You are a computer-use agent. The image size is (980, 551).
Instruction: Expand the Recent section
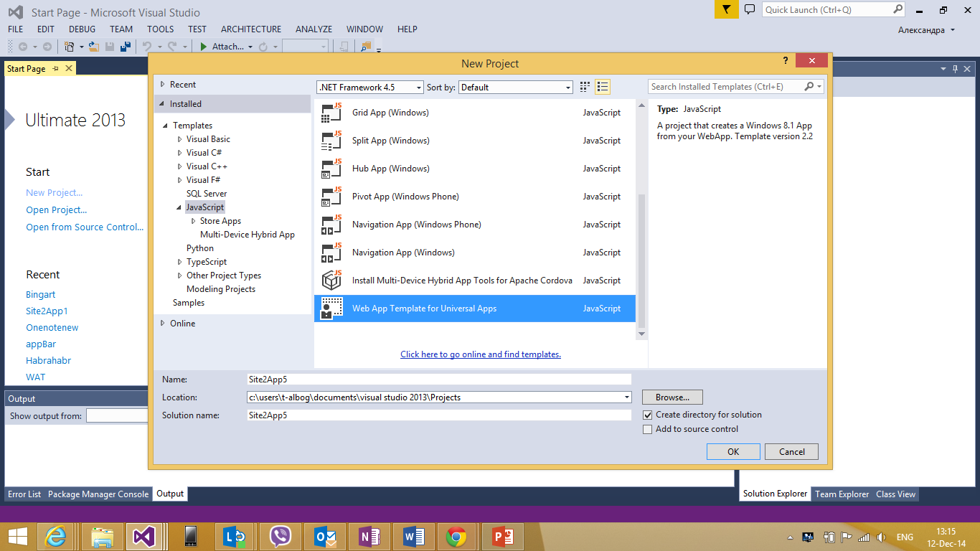point(163,85)
